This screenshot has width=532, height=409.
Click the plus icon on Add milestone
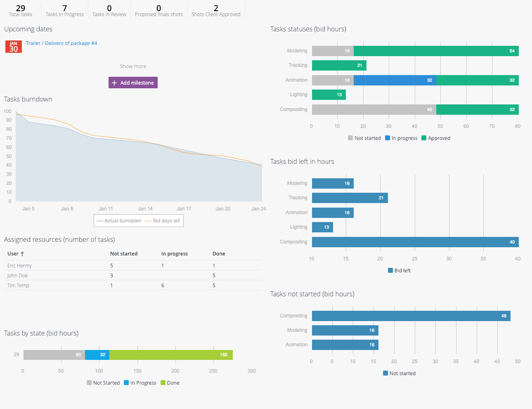(x=115, y=83)
